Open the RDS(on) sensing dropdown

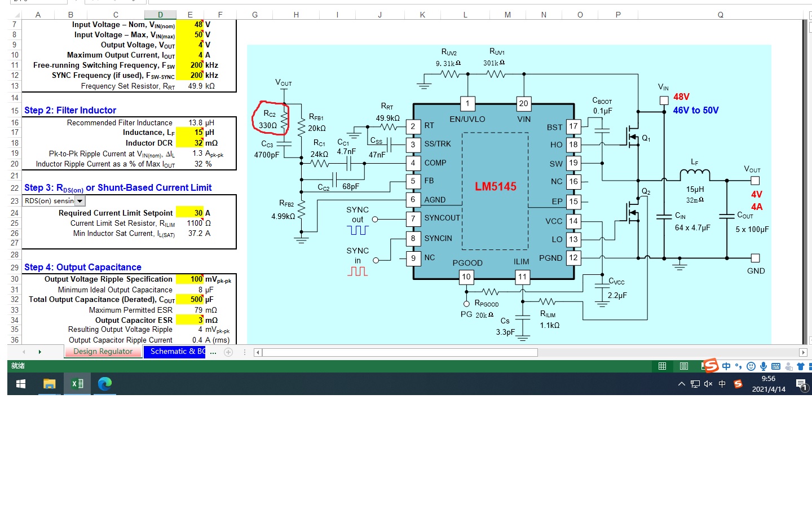[80, 201]
